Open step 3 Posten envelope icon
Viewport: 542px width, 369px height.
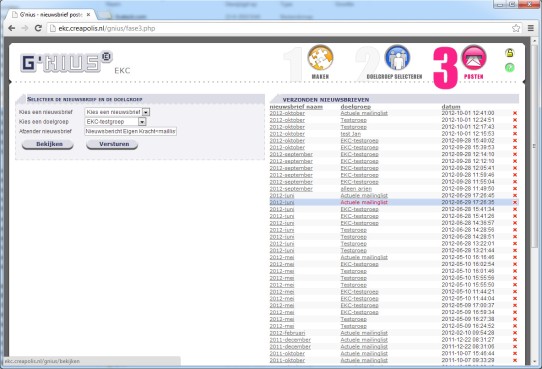click(474, 58)
